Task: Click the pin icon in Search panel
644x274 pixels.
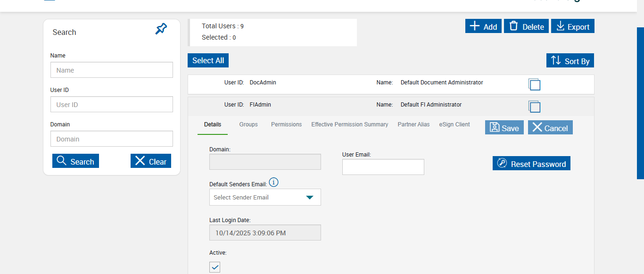Action: click(161, 29)
